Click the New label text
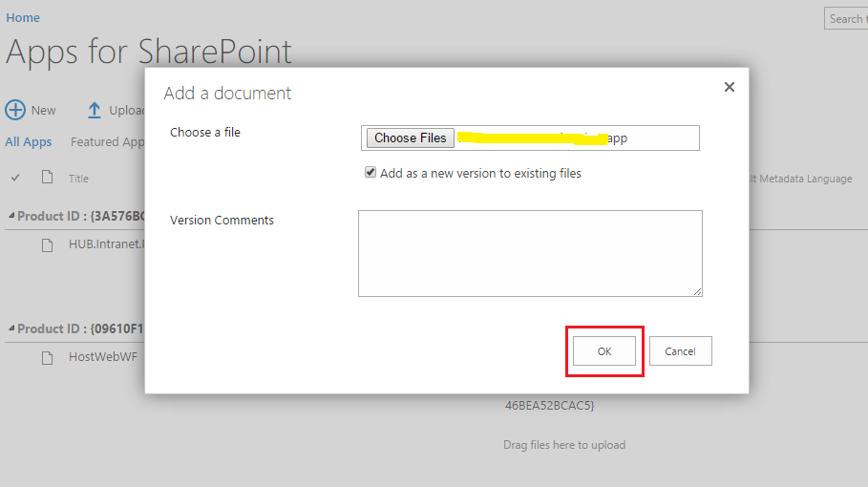This screenshot has height=487, width=868. (43, 110)
